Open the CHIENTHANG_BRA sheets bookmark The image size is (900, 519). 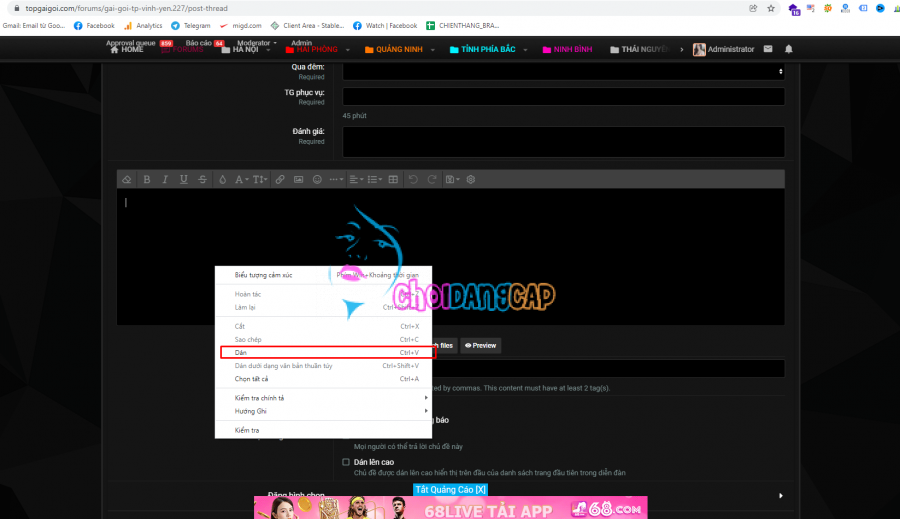463,25
